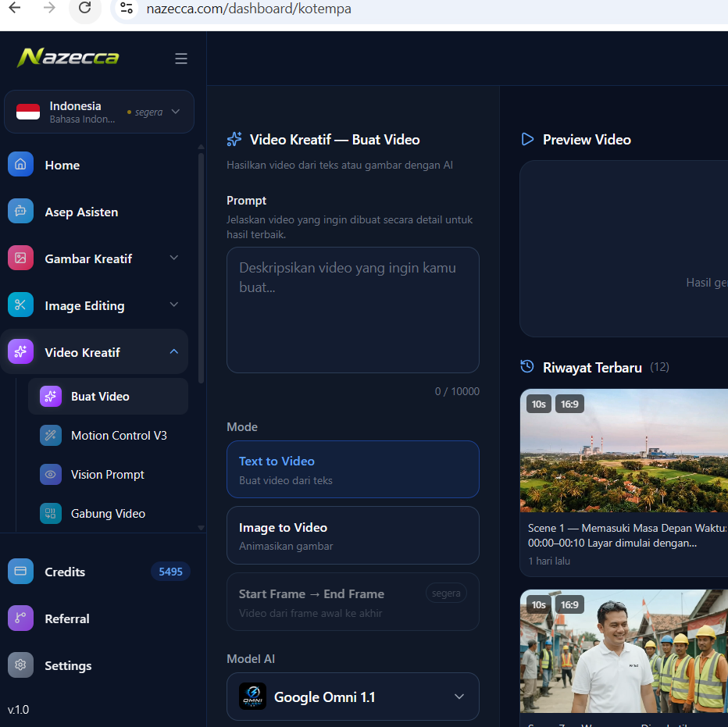Click the Home label in sidebar

pyautogui.click(x=62, y=166)
